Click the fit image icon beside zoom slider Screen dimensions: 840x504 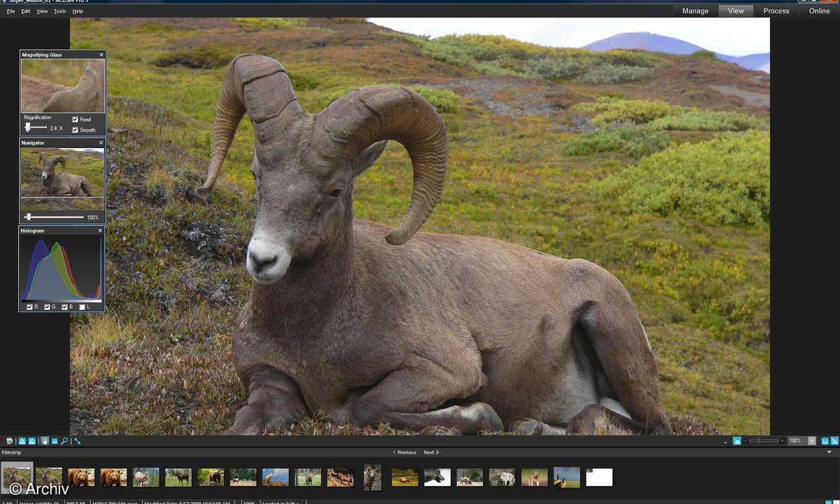pyautogui.click(x=736, y=441)
